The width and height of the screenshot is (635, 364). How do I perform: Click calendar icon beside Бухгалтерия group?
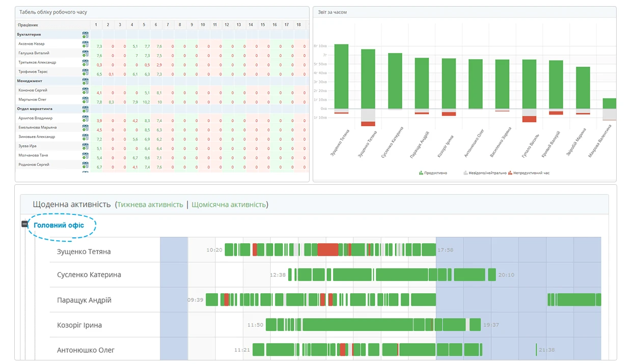pyautogui.click(x=85, y=35)
